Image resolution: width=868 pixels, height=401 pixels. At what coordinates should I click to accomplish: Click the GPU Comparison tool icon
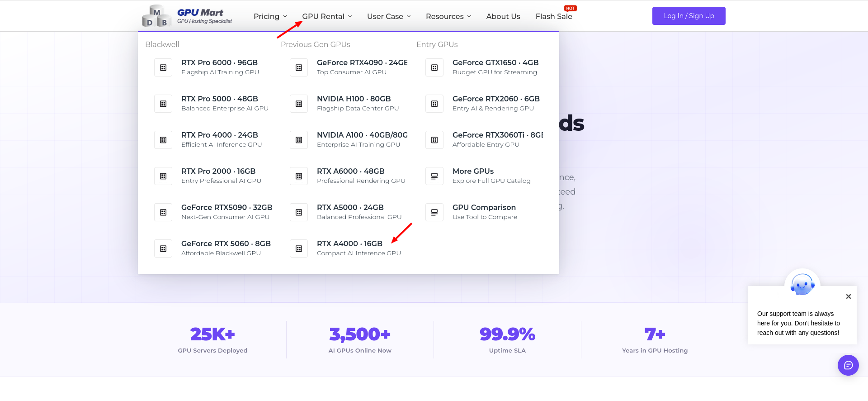coord(434,212)
